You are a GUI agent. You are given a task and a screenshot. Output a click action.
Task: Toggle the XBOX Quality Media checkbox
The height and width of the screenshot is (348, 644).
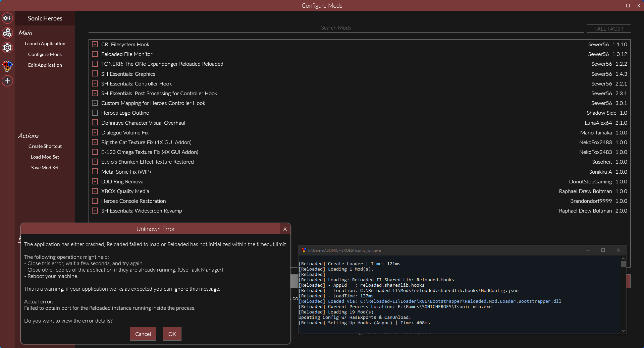tap(95, 191)
